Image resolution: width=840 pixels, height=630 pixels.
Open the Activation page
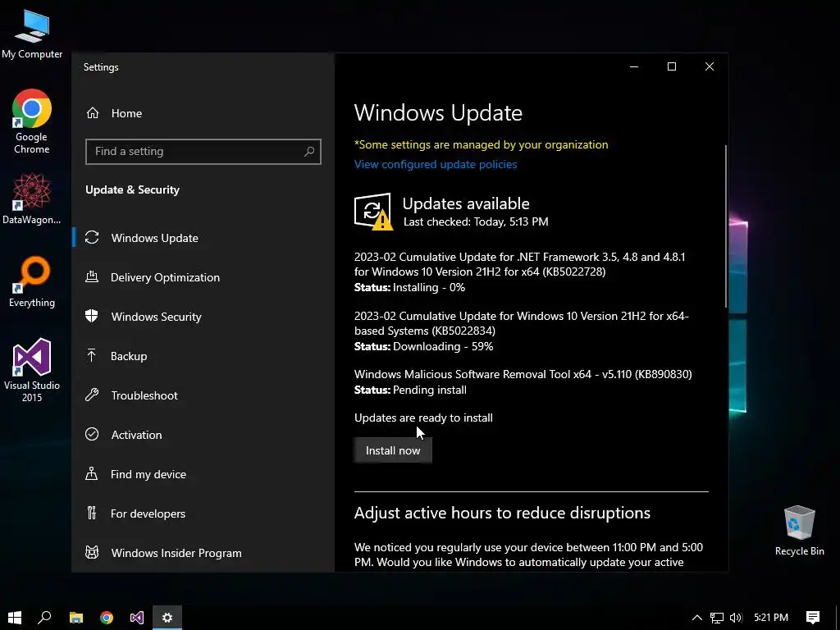(203, 435)
